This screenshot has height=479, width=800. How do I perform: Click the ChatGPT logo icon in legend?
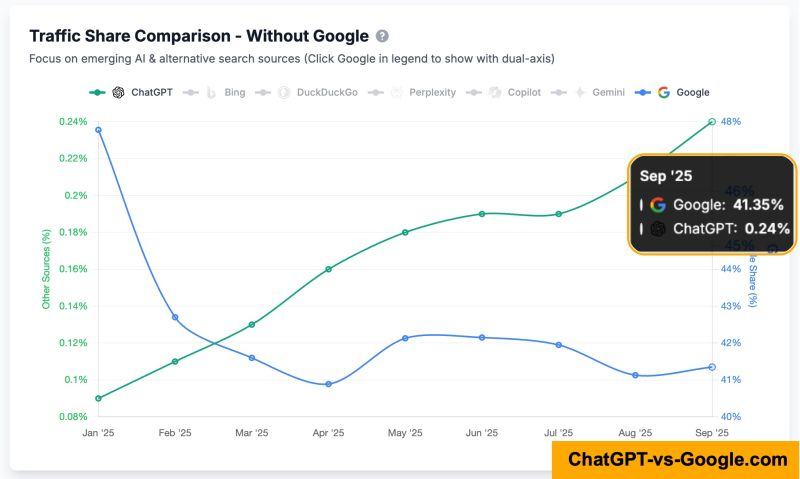pos(118,92)
